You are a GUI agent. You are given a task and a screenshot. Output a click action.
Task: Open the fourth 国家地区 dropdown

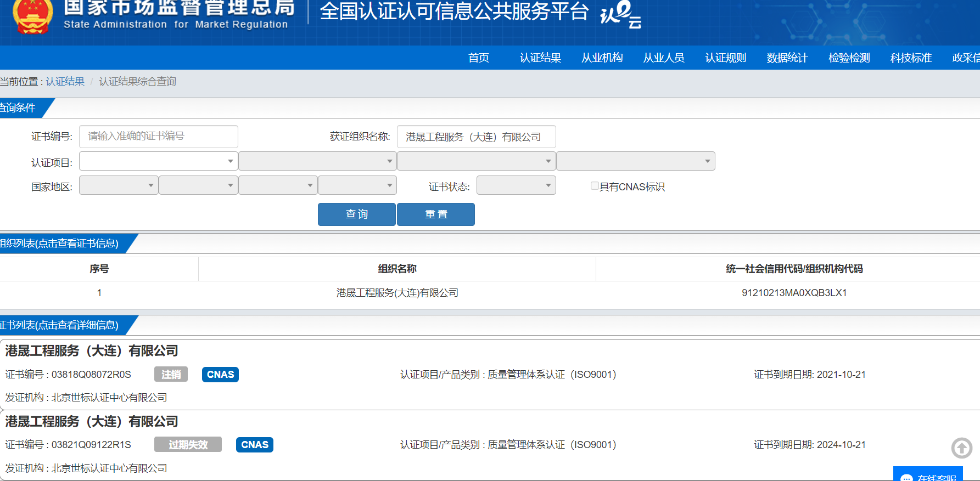pyautogui.click(x=357, y=185)
